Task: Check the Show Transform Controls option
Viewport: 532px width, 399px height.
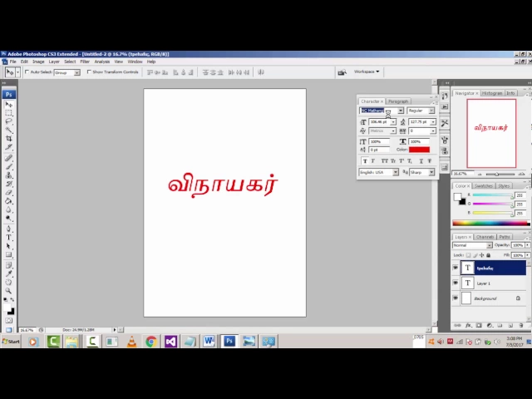Action: point(89,72)
